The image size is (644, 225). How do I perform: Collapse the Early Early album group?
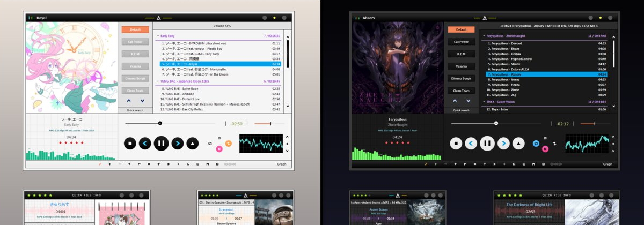click(x=158, y=36)
